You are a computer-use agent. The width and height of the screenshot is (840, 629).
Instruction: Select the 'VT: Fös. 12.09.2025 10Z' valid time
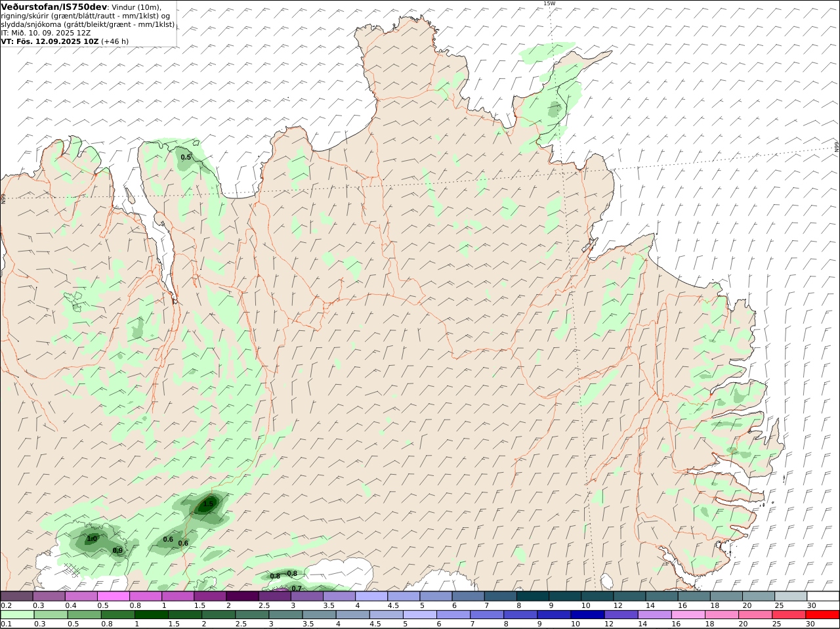(x=50, y=41)
